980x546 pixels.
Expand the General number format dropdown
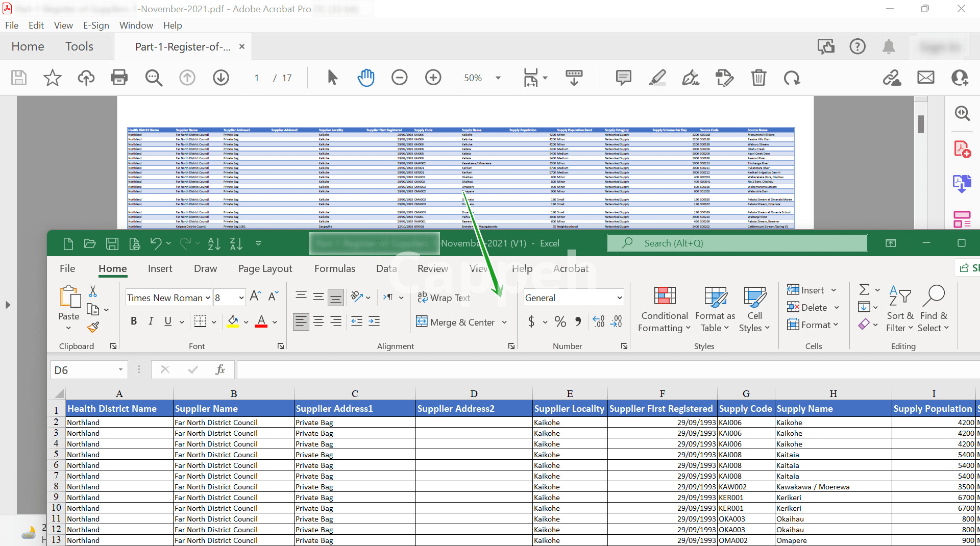[x=619, y=298]
